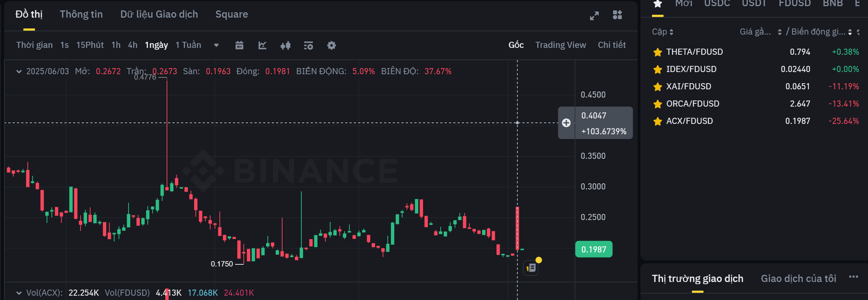This screenshot has height=300, width=868.
Task: Collapse the OHLC candle info chevron
Action: (19, 71)
